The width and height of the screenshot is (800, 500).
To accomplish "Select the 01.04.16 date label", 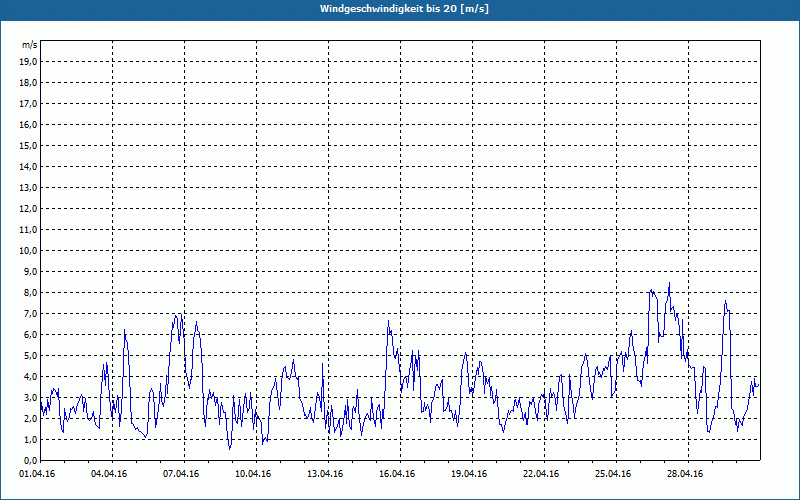I will 37,474.
